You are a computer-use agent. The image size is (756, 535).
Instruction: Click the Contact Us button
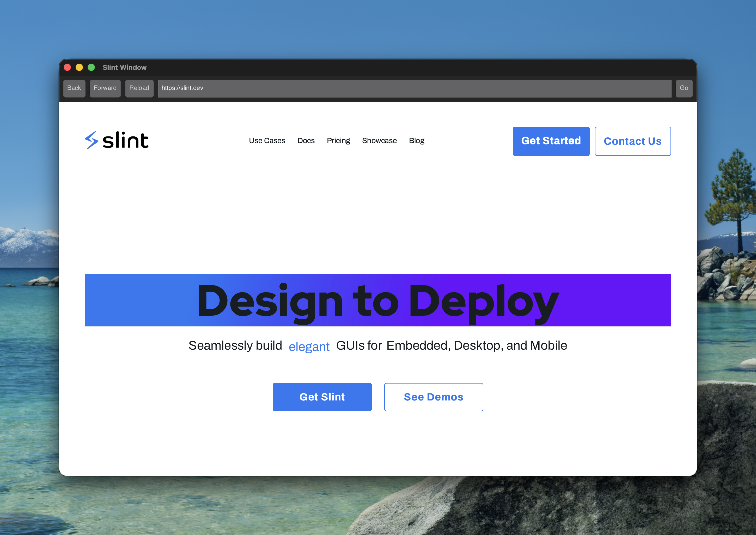(632, 141)
